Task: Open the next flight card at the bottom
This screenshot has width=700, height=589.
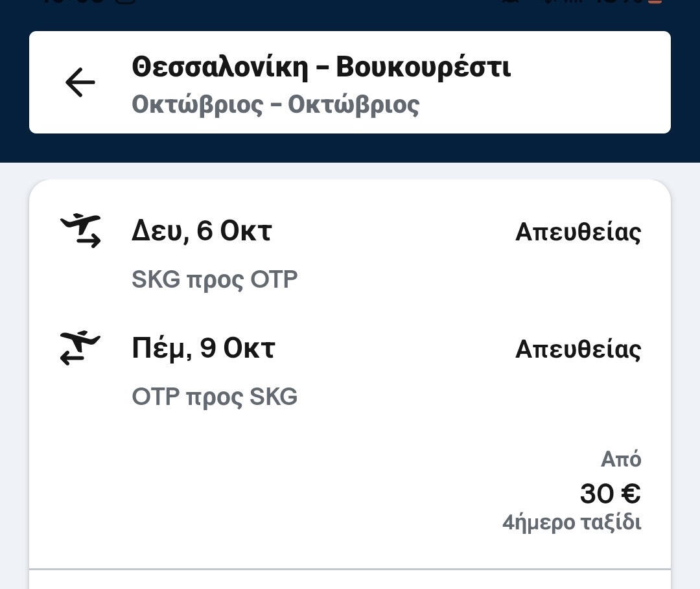Action: (x=350, y=581)
